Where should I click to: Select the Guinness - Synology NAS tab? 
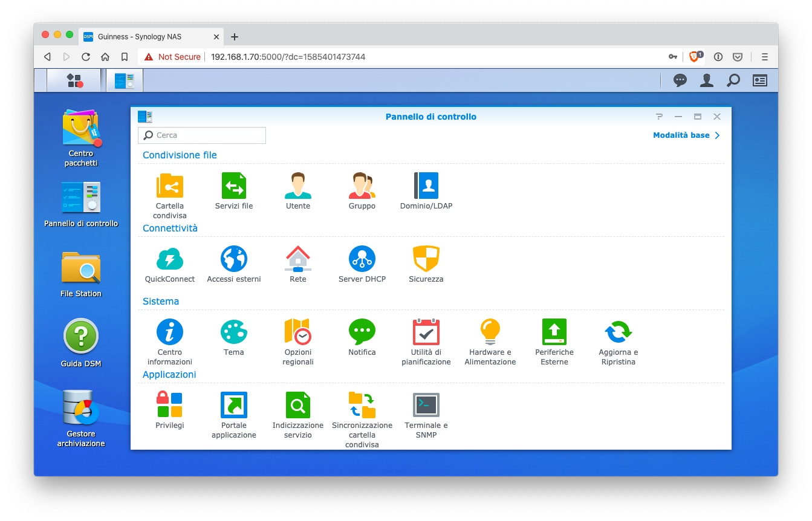151,36
